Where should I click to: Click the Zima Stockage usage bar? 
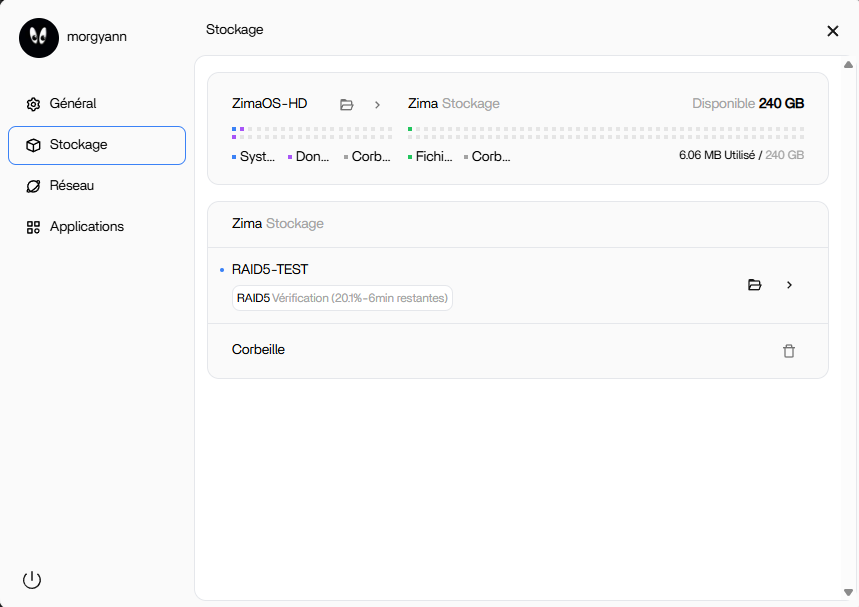coord(606,133)
